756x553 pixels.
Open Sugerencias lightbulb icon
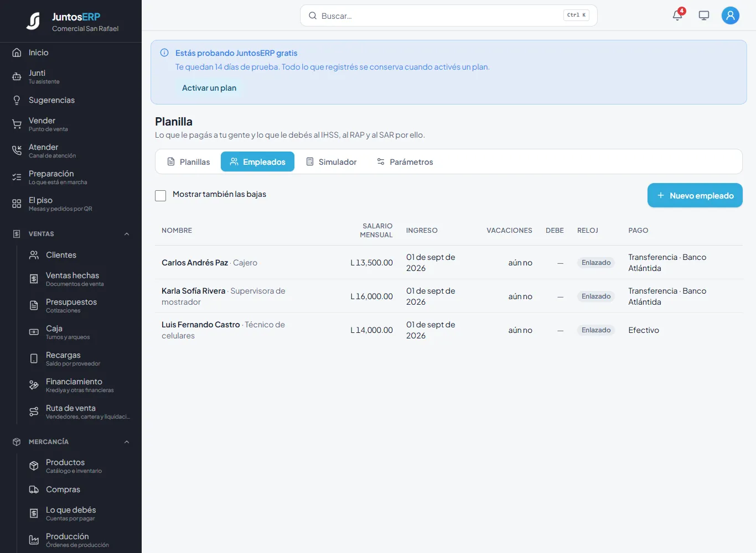pyautogui.click(x=17, y=100)
